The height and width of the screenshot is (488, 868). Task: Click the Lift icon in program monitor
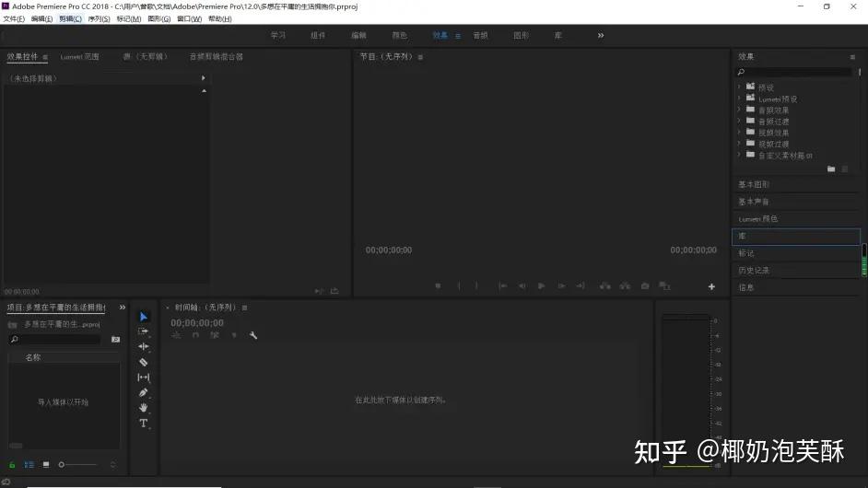(605, 286)
